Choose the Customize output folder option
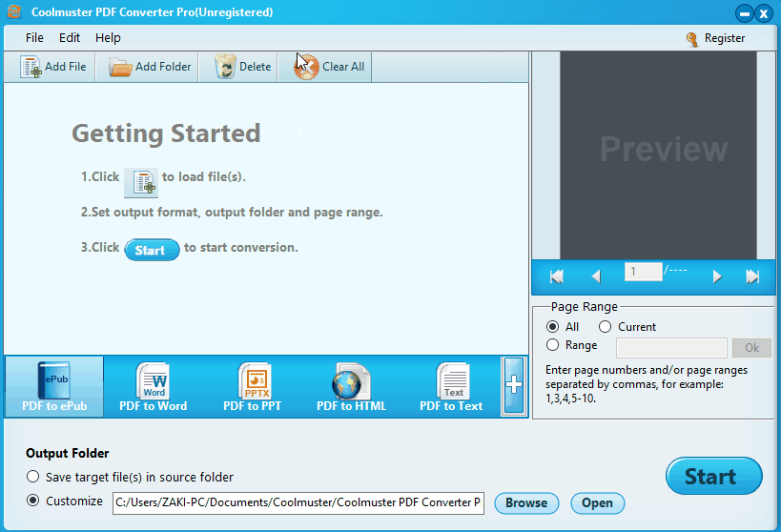The image size is (781, 532). [x=32, y=501]
